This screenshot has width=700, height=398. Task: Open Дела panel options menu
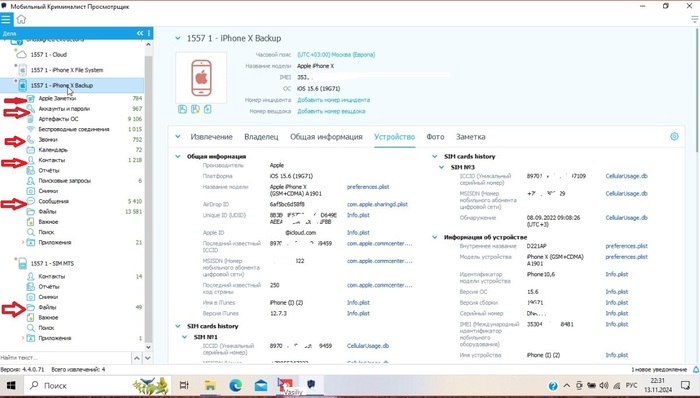pyautogui.click(x=149, y=33)
